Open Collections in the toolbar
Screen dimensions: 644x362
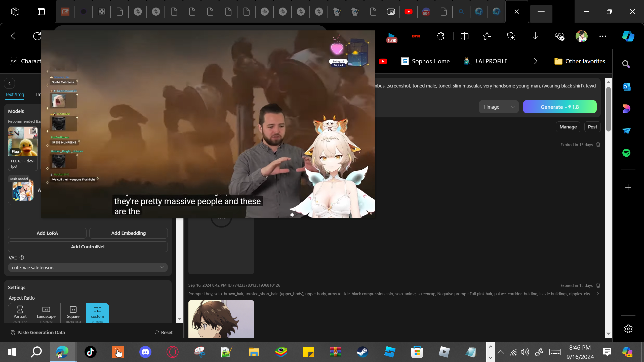511,36
